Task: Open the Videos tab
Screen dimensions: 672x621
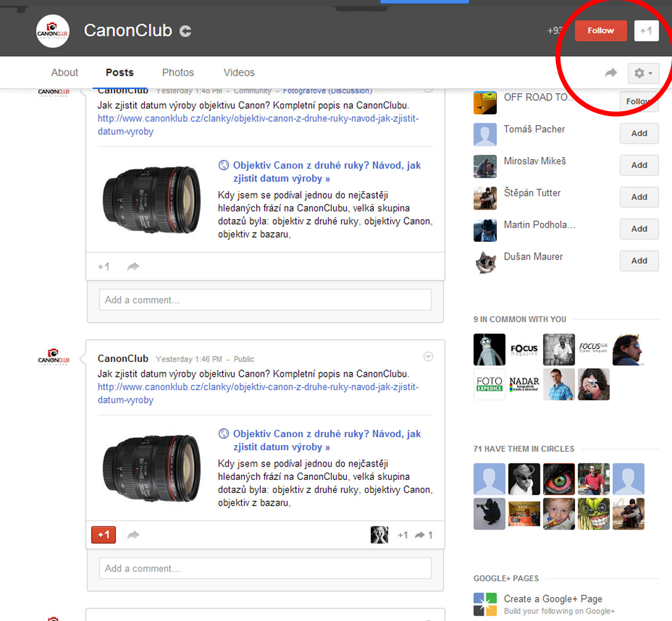Action: (239, 73)
